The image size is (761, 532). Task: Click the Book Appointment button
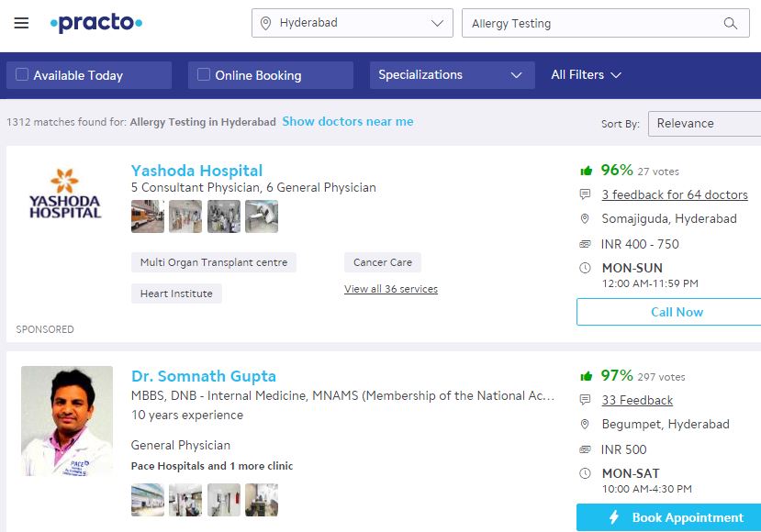(669, 517)
